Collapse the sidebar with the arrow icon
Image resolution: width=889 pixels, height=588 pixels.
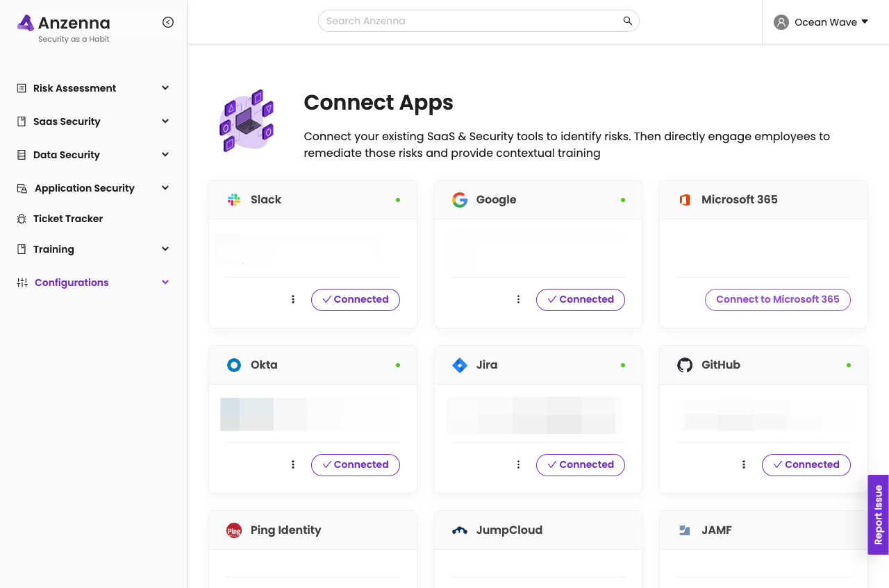point(168,22)
